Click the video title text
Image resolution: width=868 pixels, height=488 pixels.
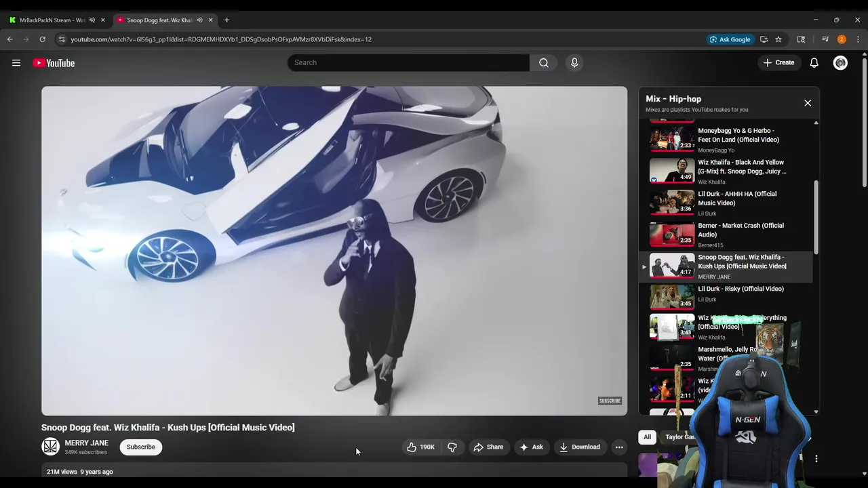(168, 428)
